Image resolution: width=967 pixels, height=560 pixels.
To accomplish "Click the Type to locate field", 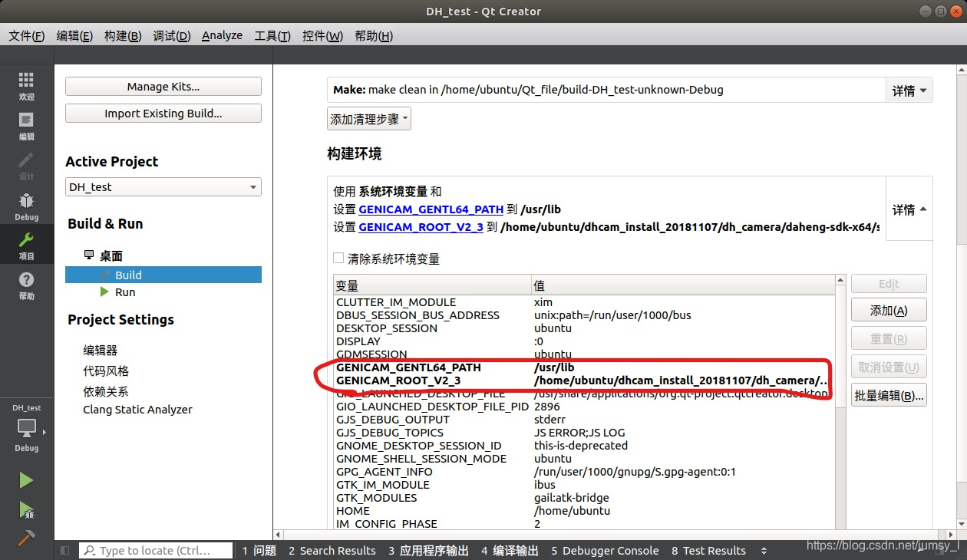I will coord(156,551).
